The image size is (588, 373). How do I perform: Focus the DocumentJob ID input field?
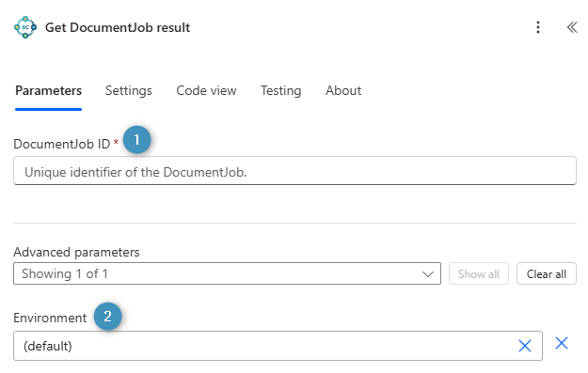coord(294,171)
